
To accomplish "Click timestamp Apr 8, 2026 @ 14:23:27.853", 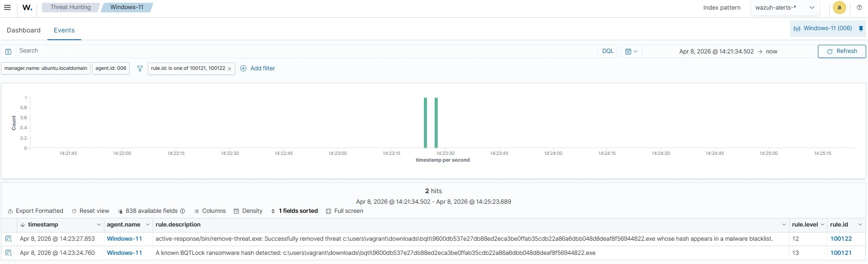I will [57, 239].
